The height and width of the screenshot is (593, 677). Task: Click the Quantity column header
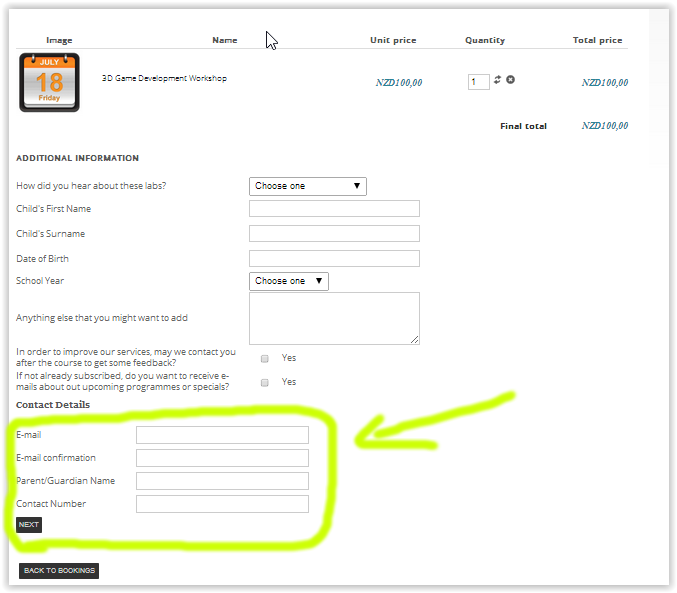485,40
